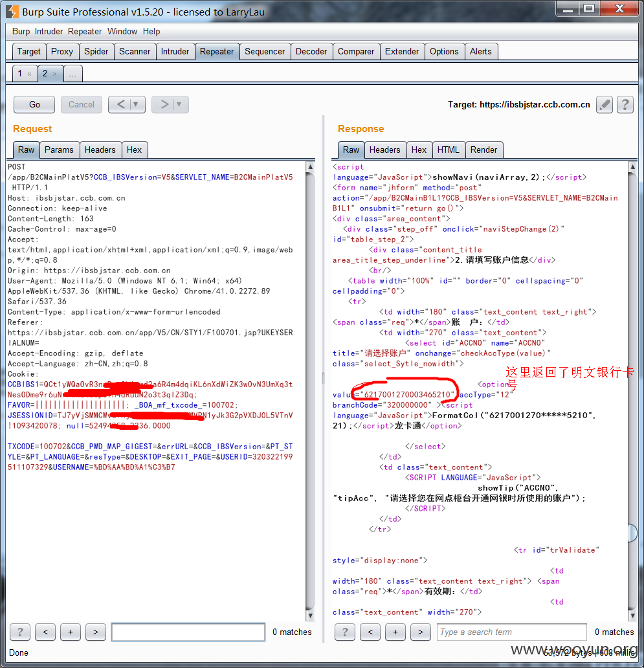Switch to the Comparer tab
This screenshot has height=668, width=644.
pos(356,52)
